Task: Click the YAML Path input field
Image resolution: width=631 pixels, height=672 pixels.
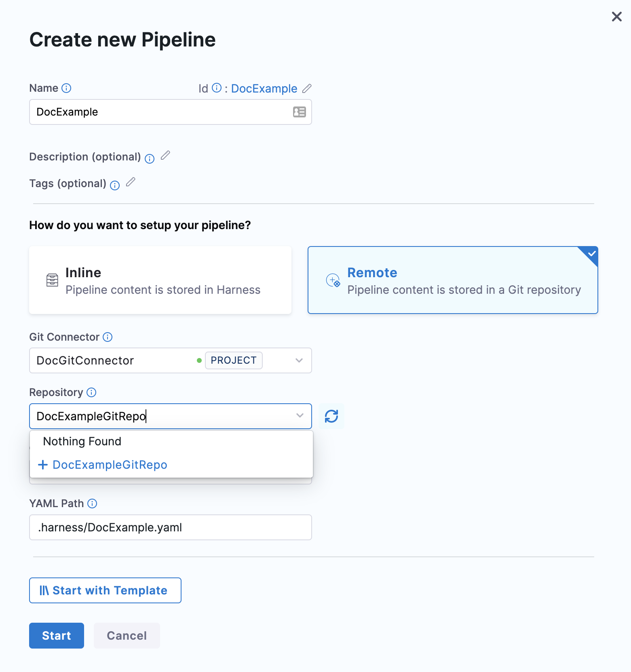Action: click(x=170, y=527)
